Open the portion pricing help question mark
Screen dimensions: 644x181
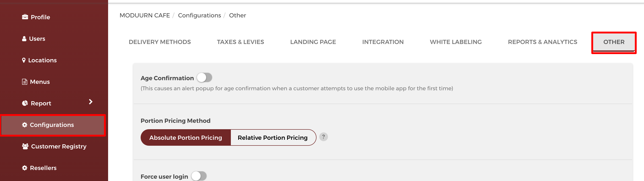[324, 137]
